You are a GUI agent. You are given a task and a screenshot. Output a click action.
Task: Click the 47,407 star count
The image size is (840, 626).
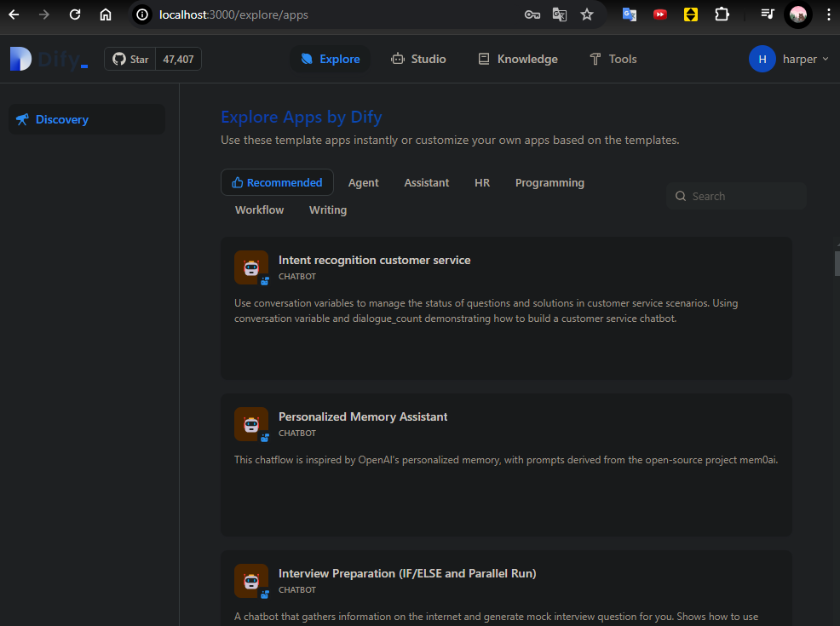click(x=178, y=59)
